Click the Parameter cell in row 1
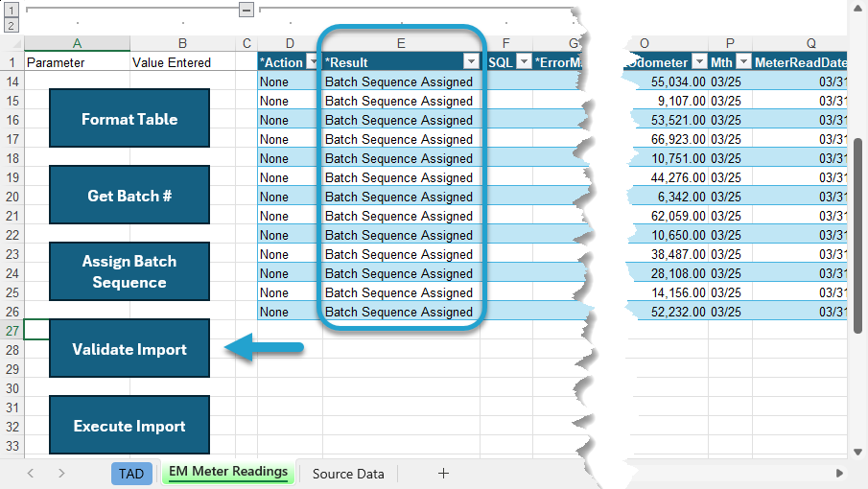This screenshot has height=489, width=868. (77, 62)
